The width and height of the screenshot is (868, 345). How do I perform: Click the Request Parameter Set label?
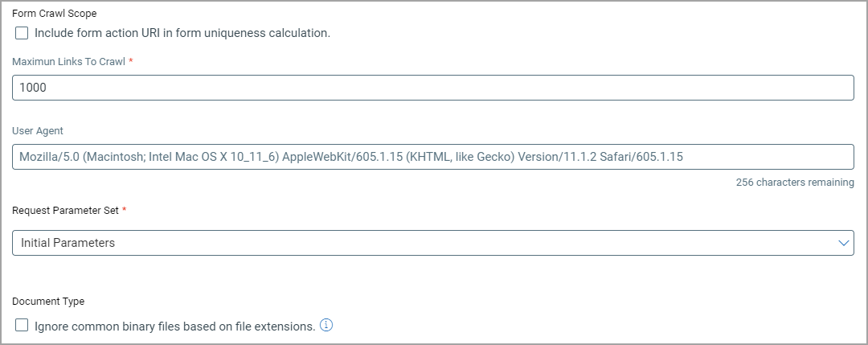click(65, 210)
